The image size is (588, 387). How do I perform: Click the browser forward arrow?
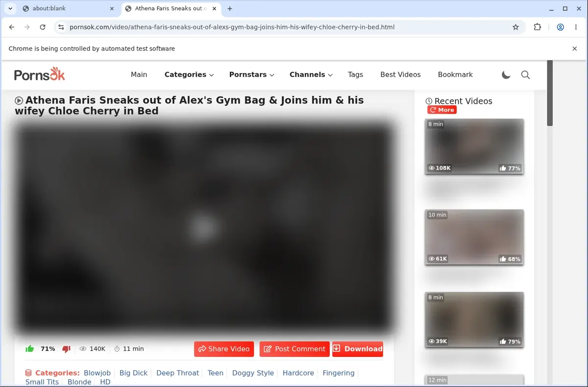coord(27,27)
